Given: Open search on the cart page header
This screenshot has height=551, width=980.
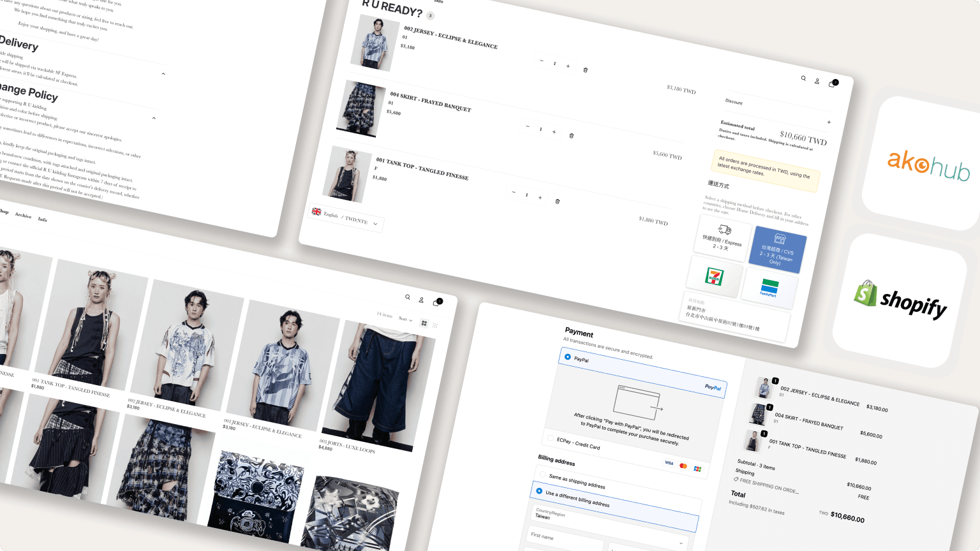Looking at the screenshot, I should coord(803,78).
